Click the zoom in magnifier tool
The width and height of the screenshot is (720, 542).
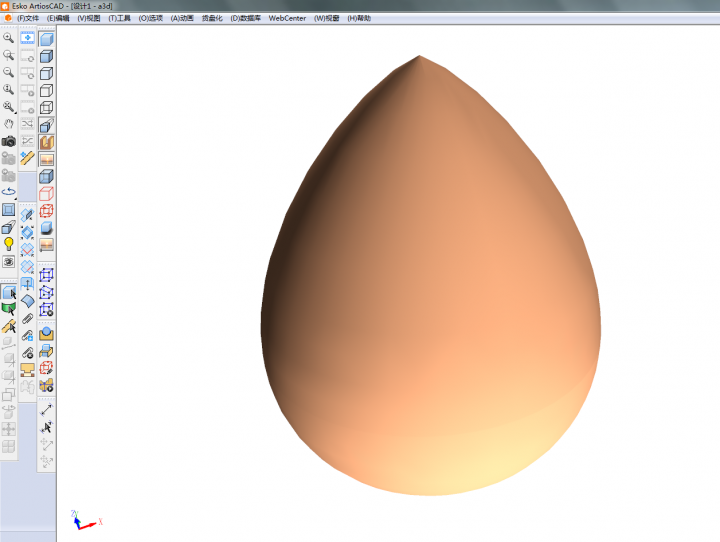coord(9,38)
